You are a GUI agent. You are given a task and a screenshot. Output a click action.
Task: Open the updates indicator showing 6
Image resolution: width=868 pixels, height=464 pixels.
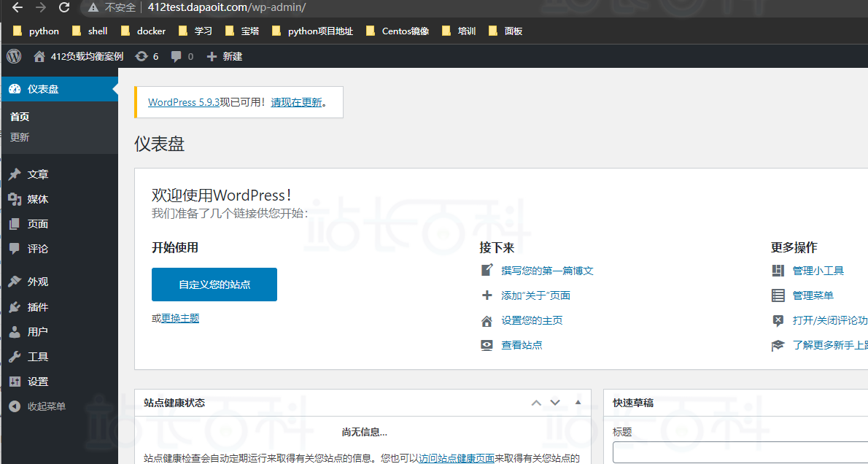pyautogui.click(x=147, y=56)
